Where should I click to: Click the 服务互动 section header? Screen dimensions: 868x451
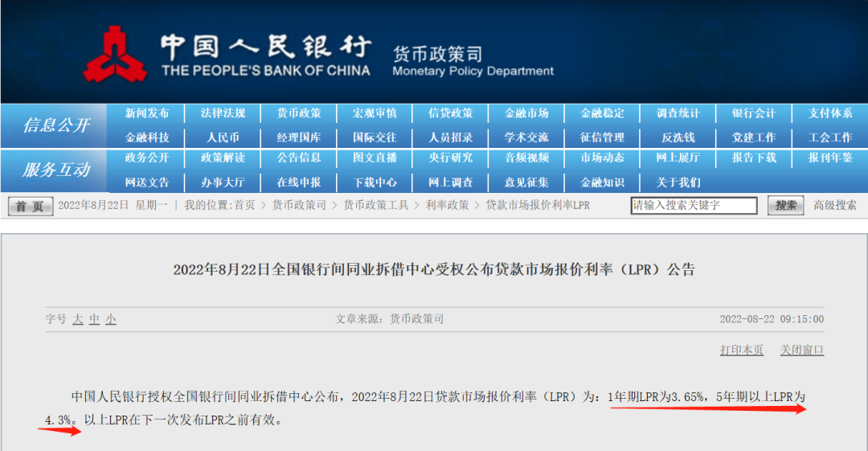(x=55, y=170)
